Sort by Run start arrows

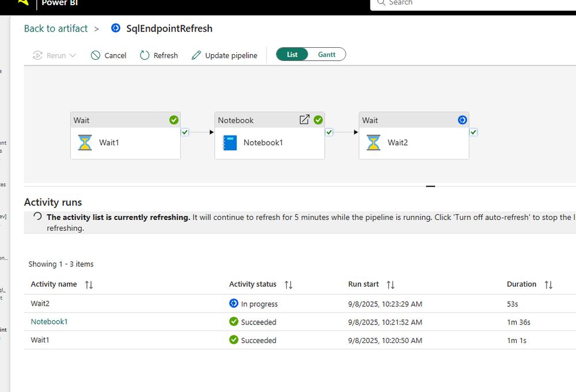pos(391,285)
